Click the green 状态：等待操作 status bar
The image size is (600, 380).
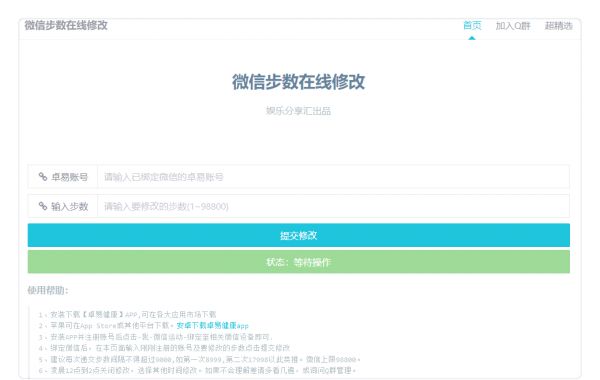(298, 262)
